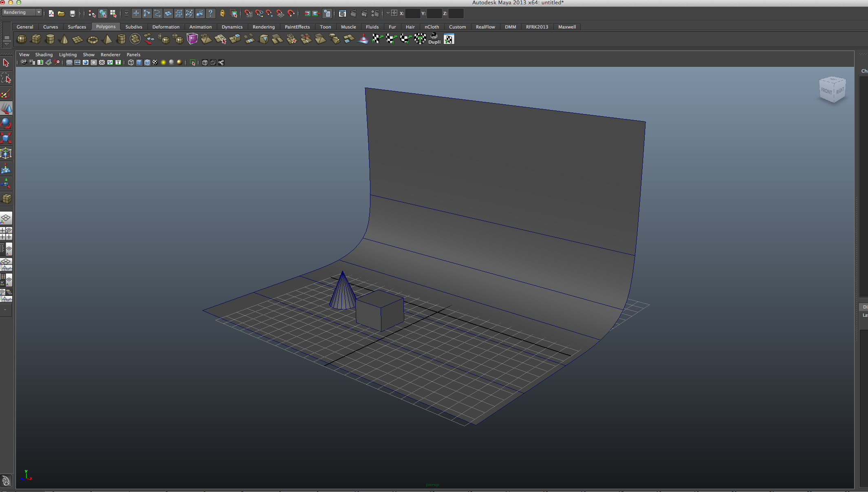Viewport: 868px width, 492px height.
Task: Create a polygon sphere from the shelf
Action: 22,39
